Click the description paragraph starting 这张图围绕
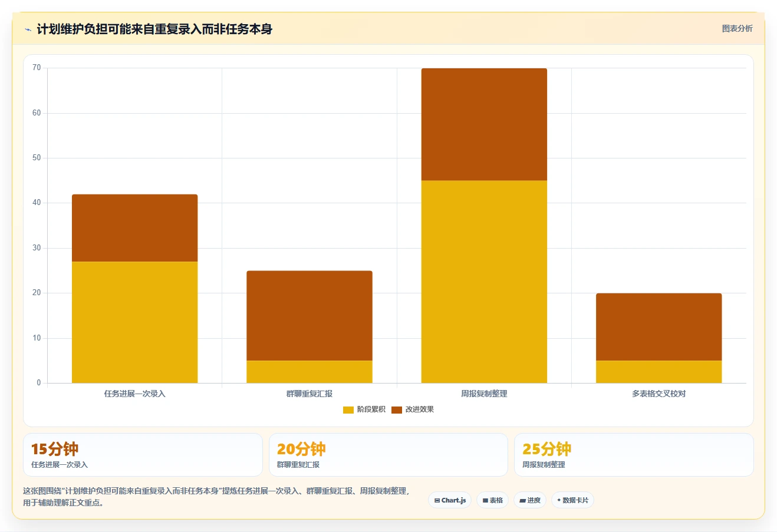777x532 pixels. pos(216,497)
